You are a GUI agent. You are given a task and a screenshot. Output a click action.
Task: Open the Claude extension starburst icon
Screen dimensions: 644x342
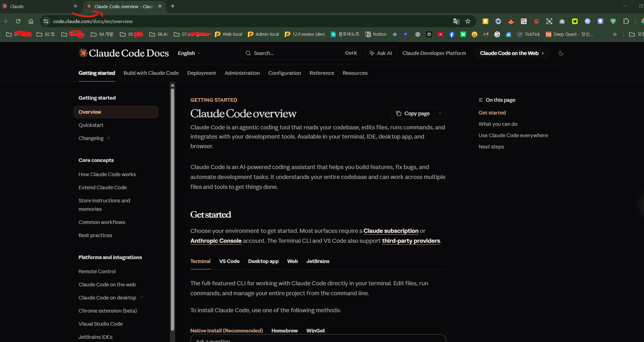click(537, 21)
